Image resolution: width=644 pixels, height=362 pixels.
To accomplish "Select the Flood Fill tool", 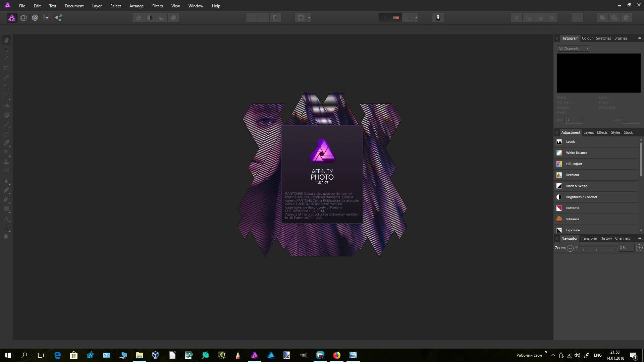I will 6,106.
